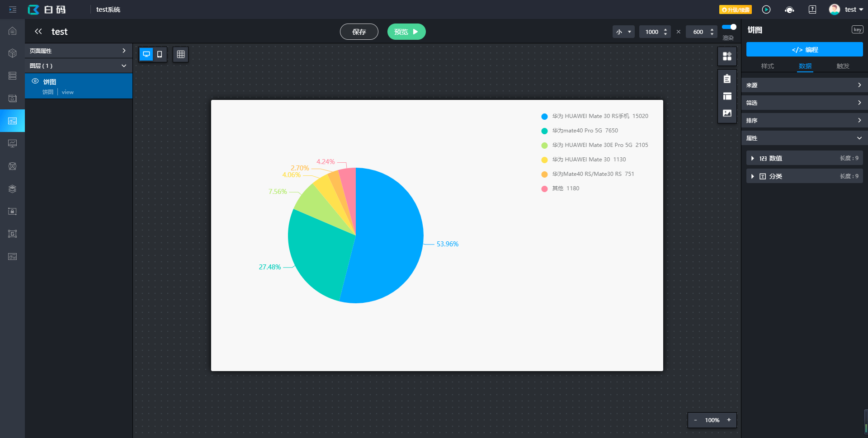Screen dimensions: 868x438
Task: Open the canvas size preset dropdown
Action: click(623, 32)
